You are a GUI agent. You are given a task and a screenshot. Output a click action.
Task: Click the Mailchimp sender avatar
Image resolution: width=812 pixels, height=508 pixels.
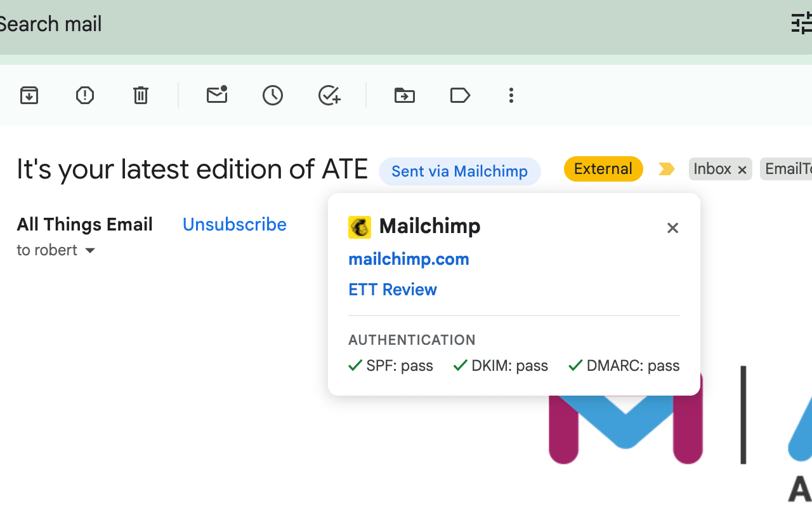(x=360, y=227)
